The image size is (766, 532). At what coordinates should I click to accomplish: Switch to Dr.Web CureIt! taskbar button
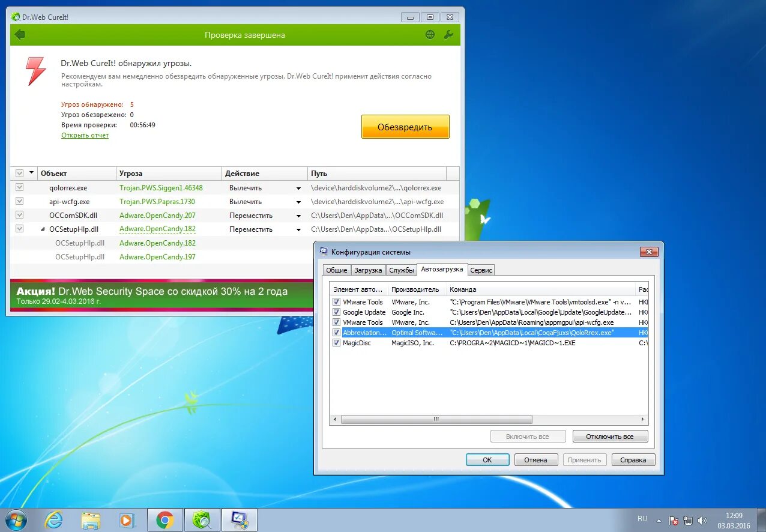pyautogui.click(x=202, y=520)
